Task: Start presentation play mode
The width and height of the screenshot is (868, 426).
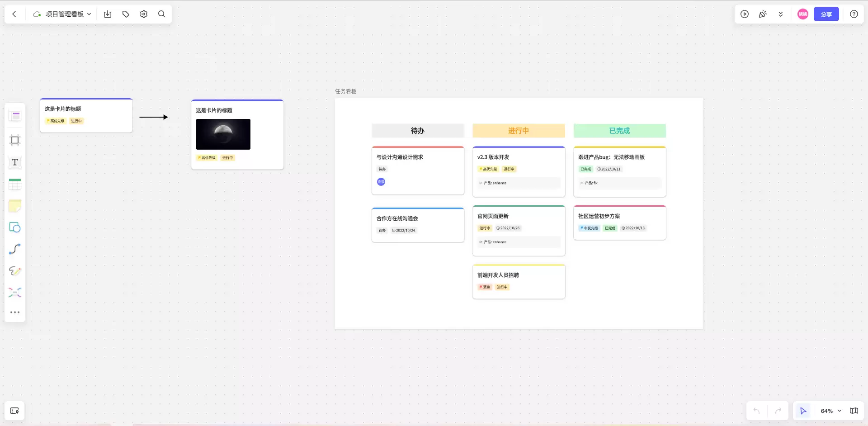Action: point(745,14)
